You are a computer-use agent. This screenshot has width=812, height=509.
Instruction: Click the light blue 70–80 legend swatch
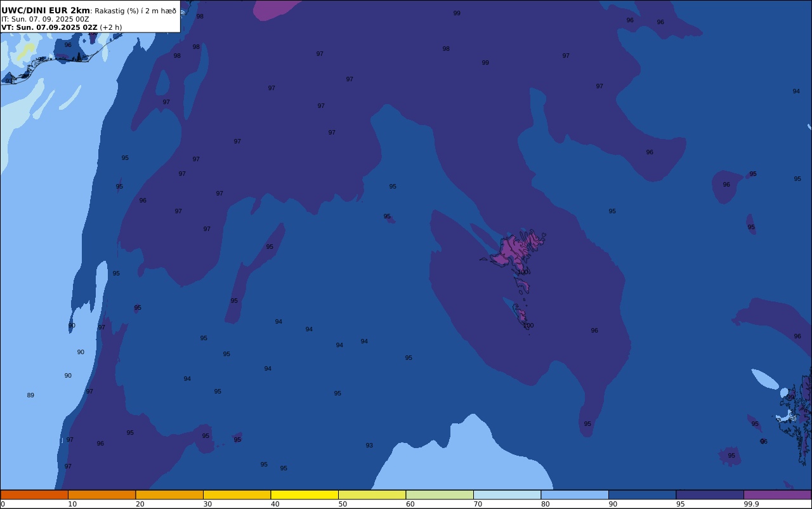pos(507,494)
